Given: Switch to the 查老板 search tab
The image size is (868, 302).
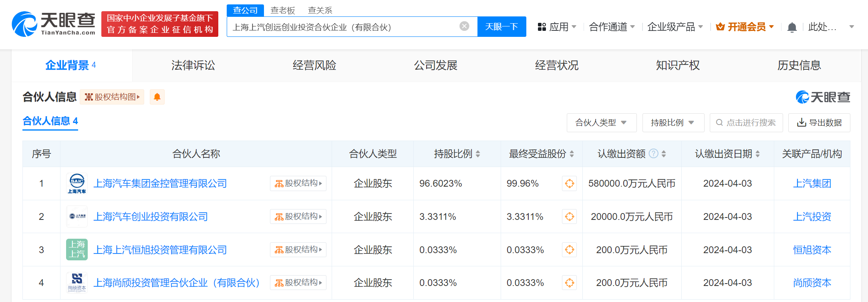Looking at the screenshot, I should pyautogui.click(x=283, y=10).
